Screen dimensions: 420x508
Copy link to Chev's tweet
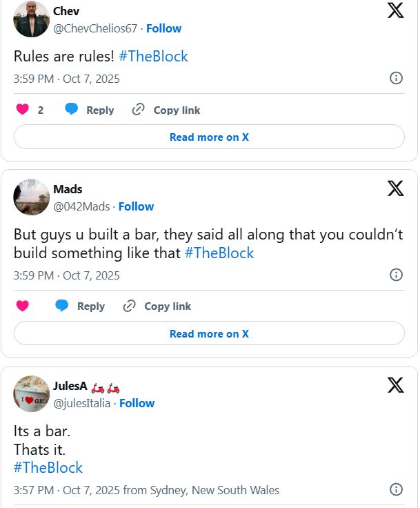pyautogui.click(x=166, y=110)
